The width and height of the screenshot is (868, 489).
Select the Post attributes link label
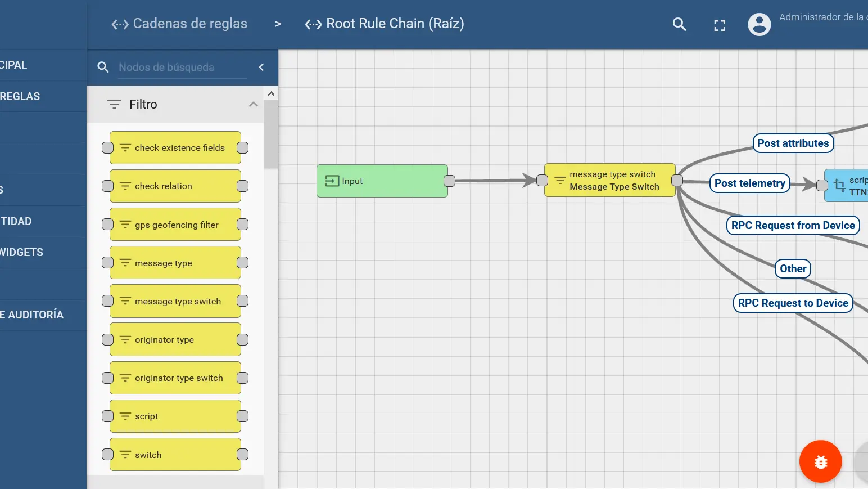pyautogui.click(x=793, y=143)
